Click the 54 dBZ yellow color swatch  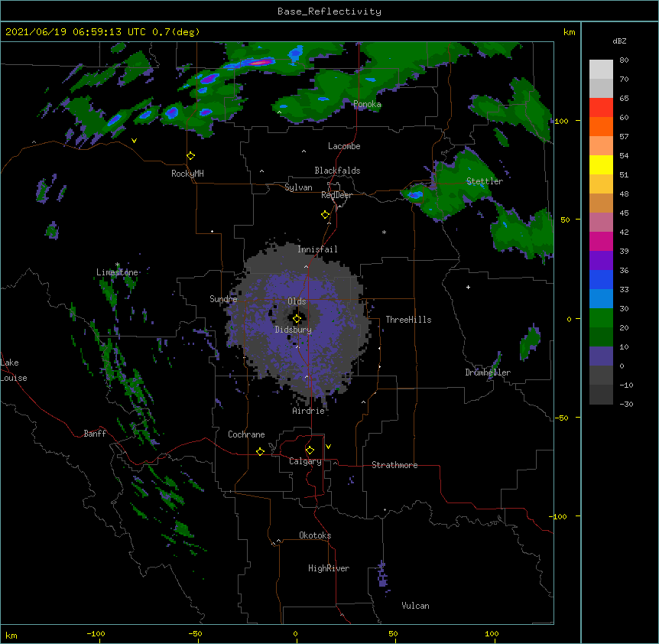(x=601, y=164)
